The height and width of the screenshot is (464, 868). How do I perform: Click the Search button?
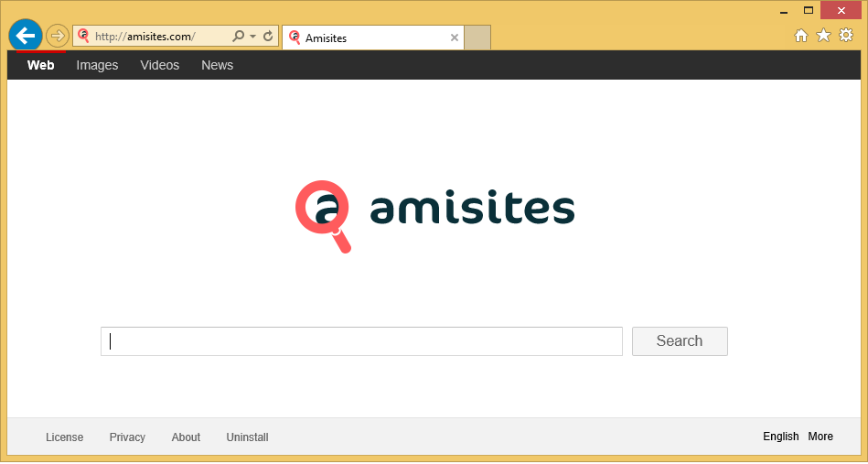[x=680, y=341]
